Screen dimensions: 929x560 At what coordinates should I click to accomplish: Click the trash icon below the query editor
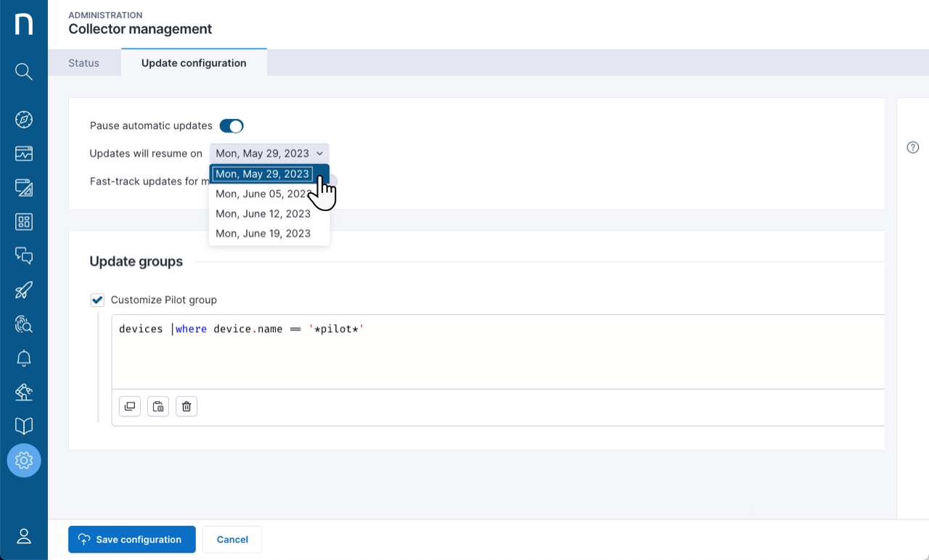[187, 407]
